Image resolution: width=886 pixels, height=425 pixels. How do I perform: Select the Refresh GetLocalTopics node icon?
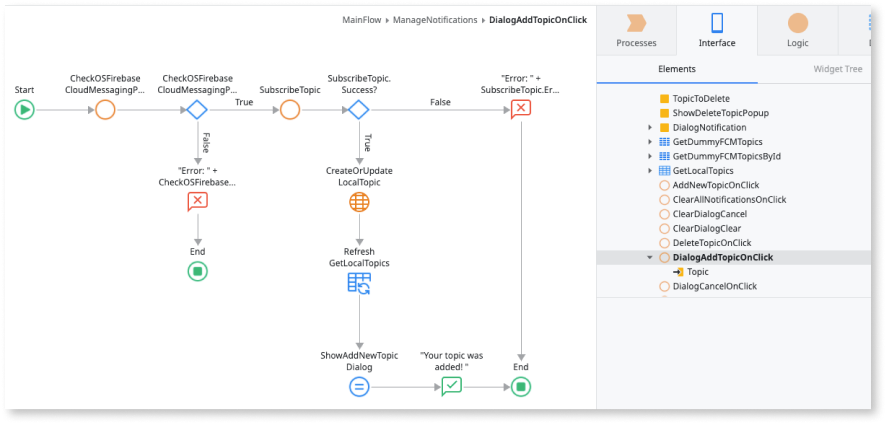point(359,283)
